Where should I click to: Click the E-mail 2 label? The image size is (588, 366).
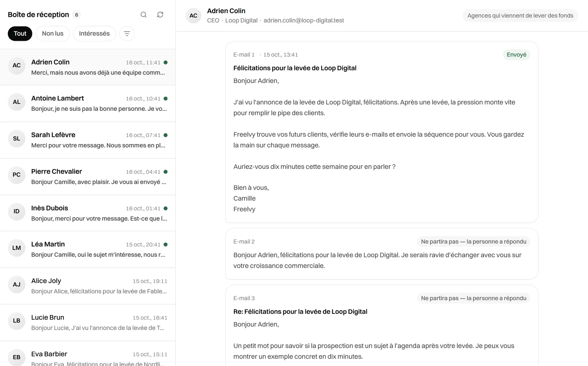click(244, 242)
